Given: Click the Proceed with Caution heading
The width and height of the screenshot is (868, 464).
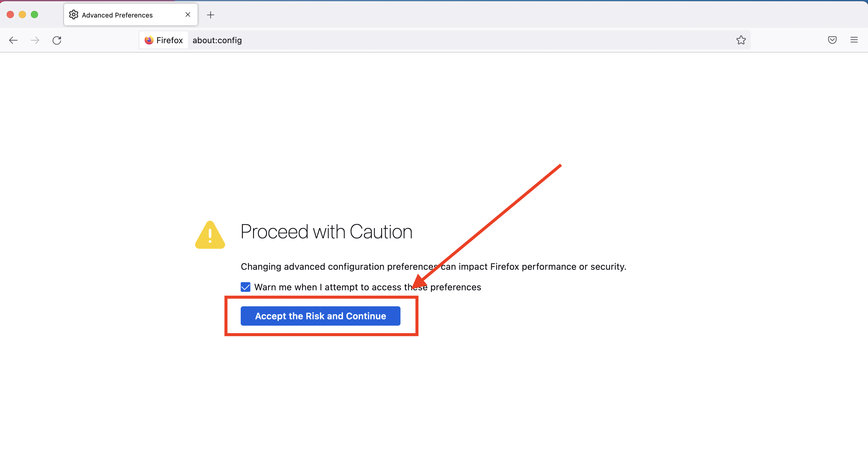Looking at the screenshot, I should coord(326,232).
